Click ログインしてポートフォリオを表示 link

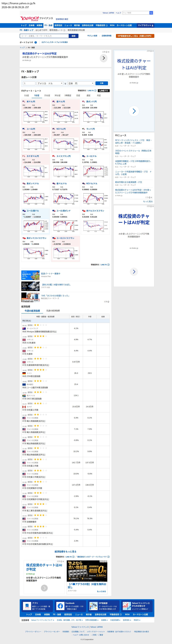[x=54, y=42]
